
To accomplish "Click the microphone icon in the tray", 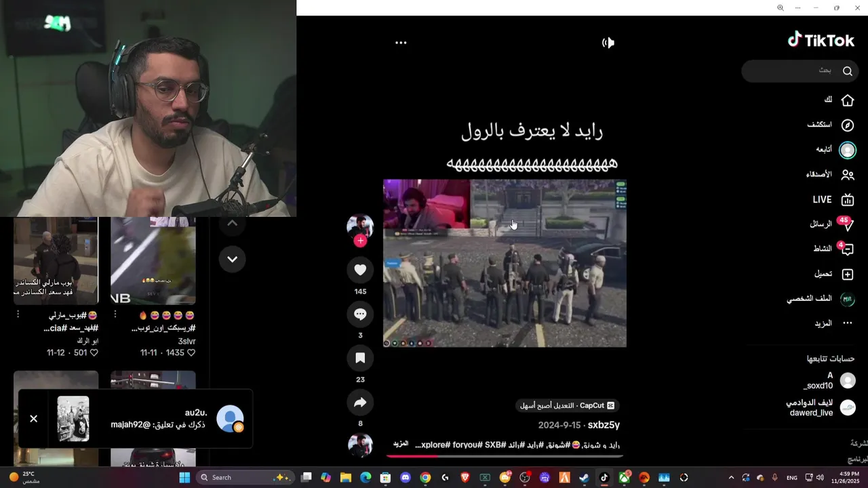I will tap(775, 477).
